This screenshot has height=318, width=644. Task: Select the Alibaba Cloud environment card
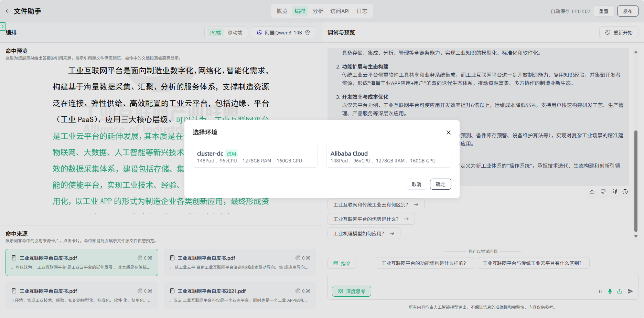pos(388,156)
